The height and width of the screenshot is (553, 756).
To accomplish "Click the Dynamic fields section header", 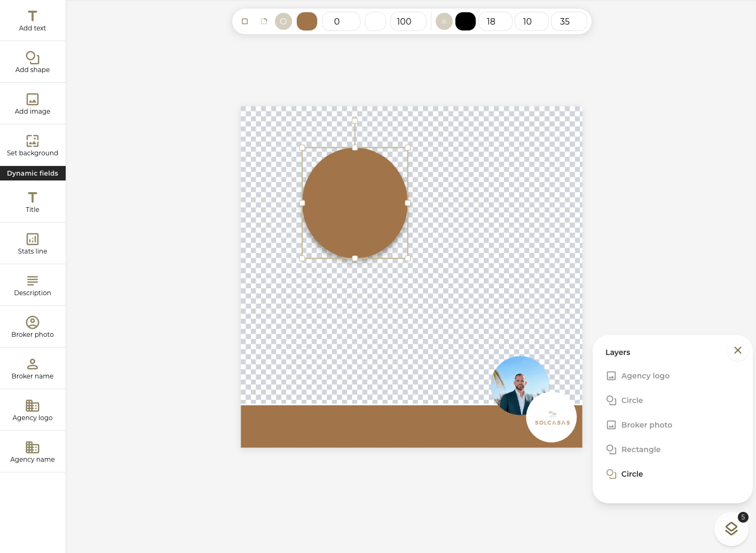I will (x=33, y=173).
